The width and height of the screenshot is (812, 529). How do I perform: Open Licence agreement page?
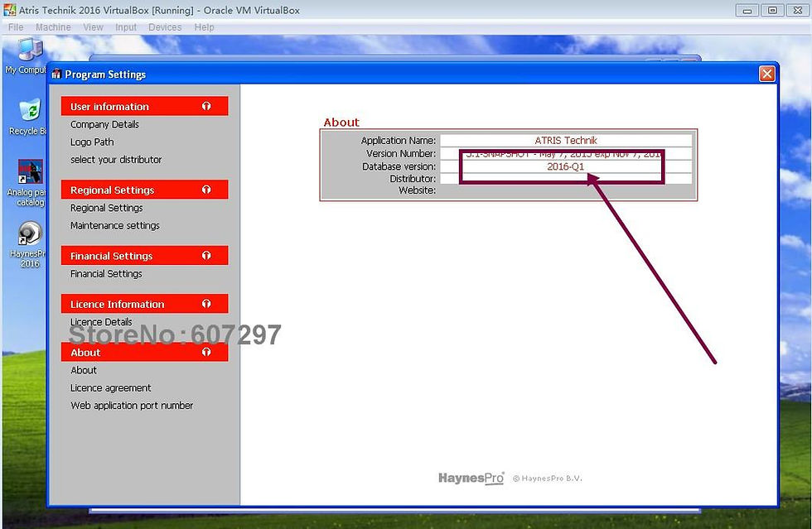coord(111,387)
